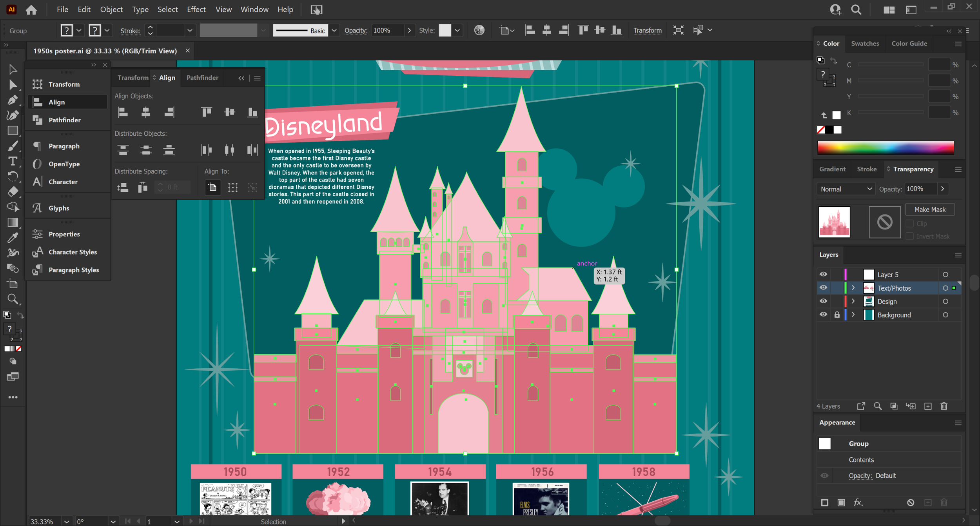This screenshot has width=980, height=526.
Task: Click Delete Selection trash icon in Layers panel
Action: click(944, 406)
